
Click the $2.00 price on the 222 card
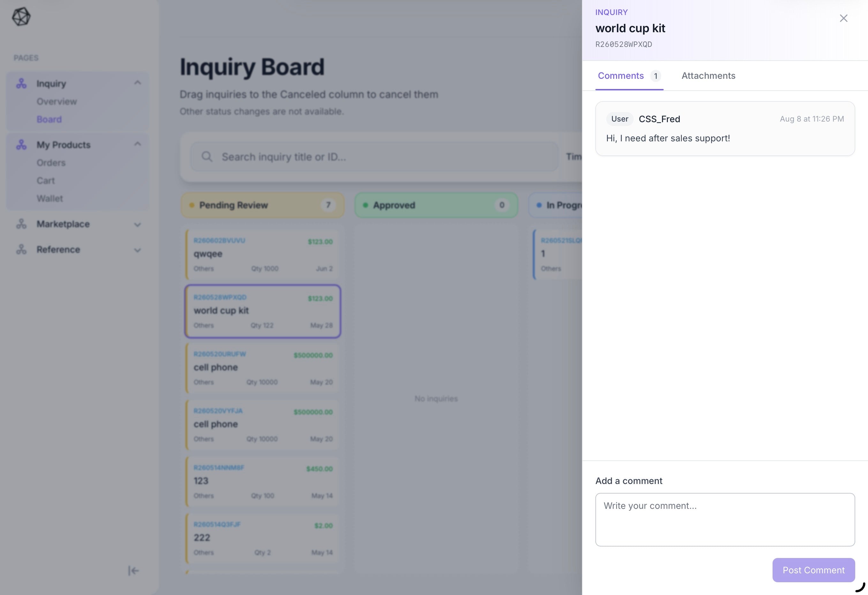[x=323, y=525]
